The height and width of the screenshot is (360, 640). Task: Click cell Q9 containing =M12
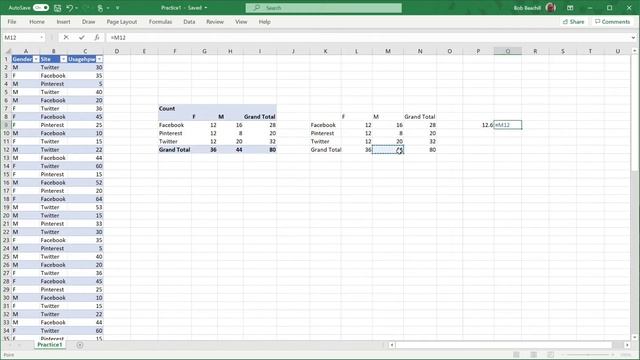[x=508, y=125]
